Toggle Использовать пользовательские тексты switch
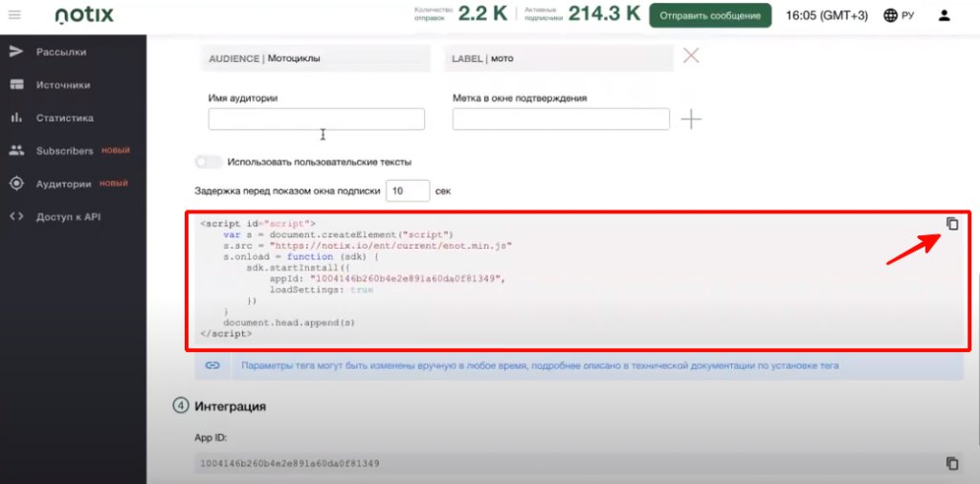980x484 pixels. click(x=209, y=162)
